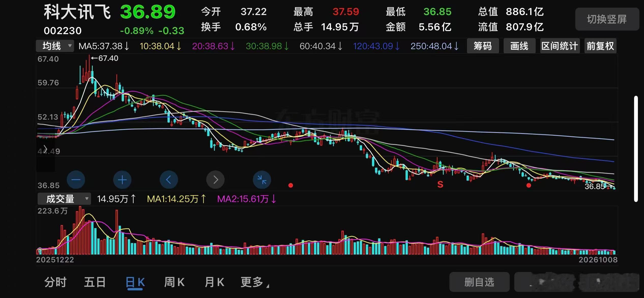Tap the left side expand chevron
Image resolution: width=644 pixels, height=298 pixels.
(46, 149)
